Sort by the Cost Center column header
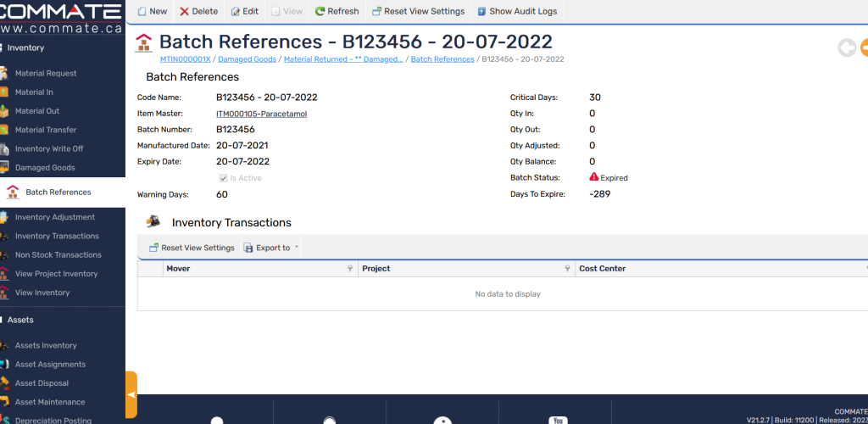868x424 pixels. (x=603, y=269)
